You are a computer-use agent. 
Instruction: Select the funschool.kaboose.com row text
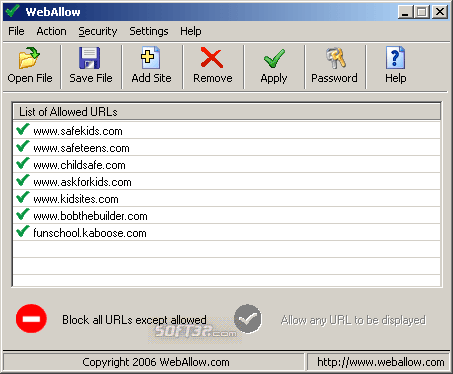[90, 233]
